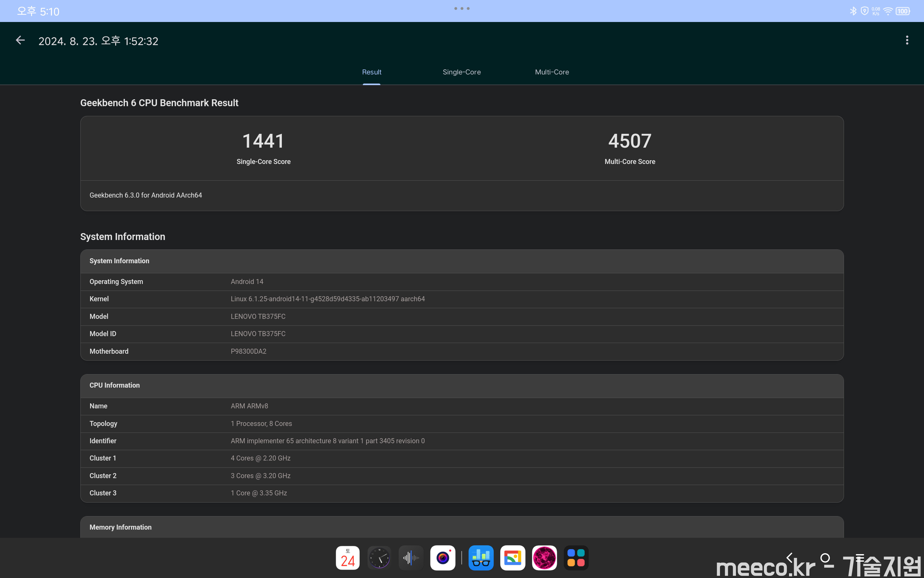The height and width of the screenshot is (578, 924).
Task: Open the Gallery photos app in dock
Action: pyautogui.click(x=513, y=558)
